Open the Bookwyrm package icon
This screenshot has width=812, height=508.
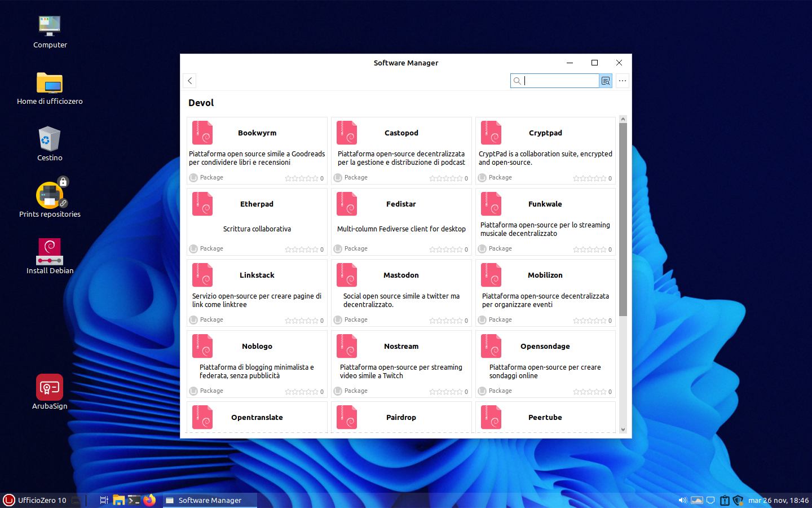coord(202,133)
